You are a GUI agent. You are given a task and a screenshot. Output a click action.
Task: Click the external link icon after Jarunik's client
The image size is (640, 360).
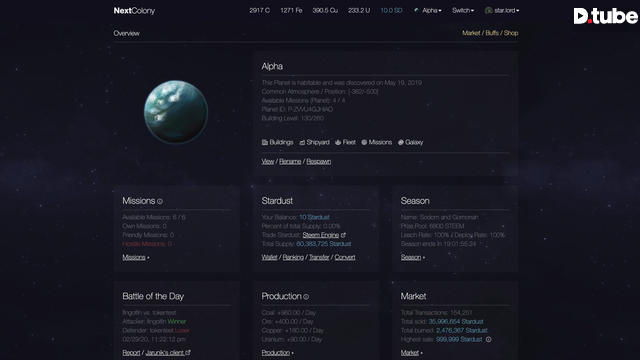pos(188,352)
